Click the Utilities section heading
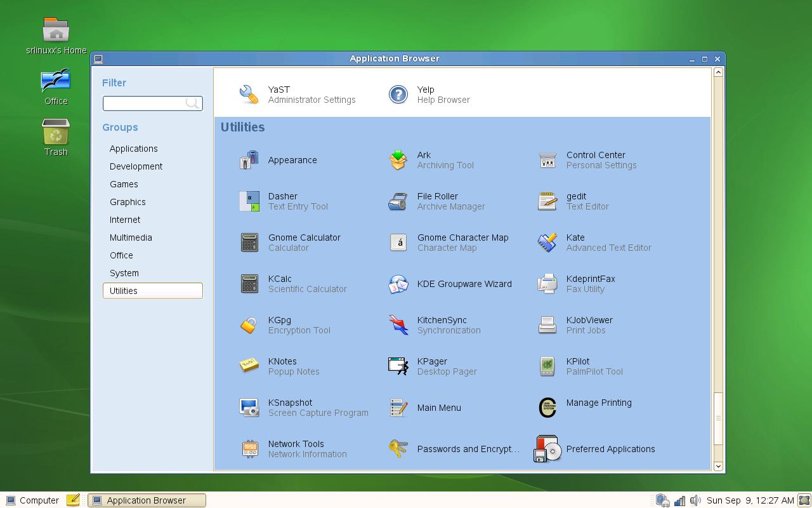812x508 pixels. (x=242, y=127)
